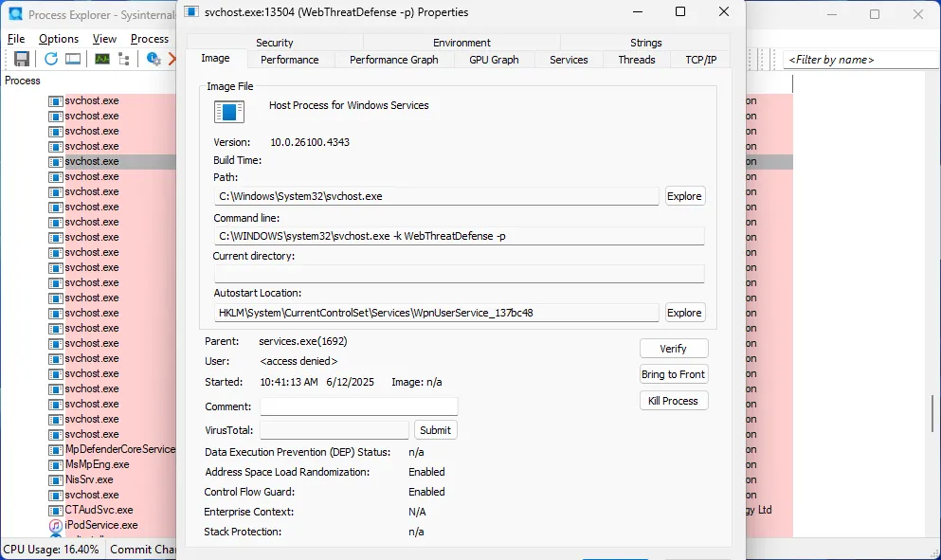
Task: Focus the Filter by name search box
Action: (858, 60)
